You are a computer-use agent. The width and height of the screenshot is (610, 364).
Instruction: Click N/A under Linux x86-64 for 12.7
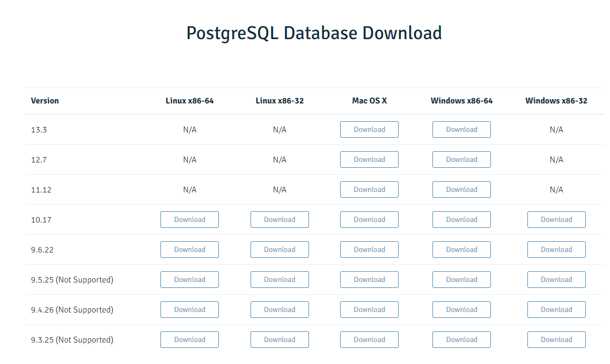point(189,160)
